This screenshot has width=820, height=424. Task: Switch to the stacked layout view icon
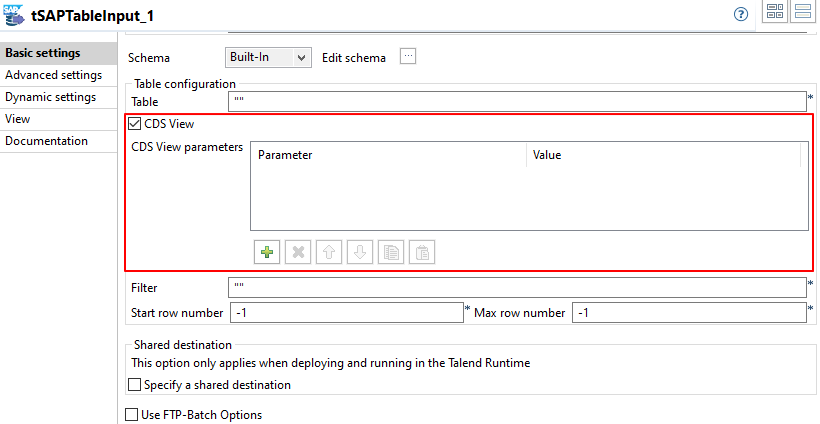802,13
